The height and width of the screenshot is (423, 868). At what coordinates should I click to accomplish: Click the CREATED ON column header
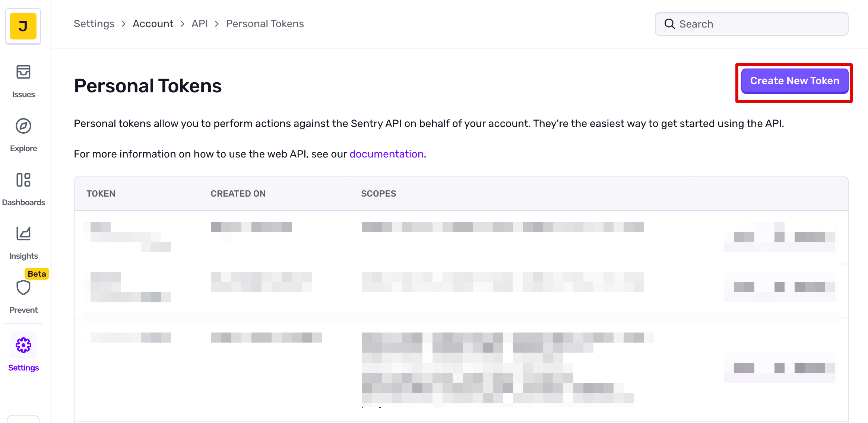tap(238, 194)
